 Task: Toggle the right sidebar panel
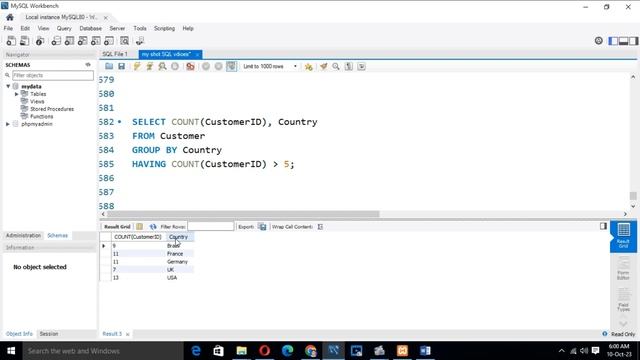[633, 41]
